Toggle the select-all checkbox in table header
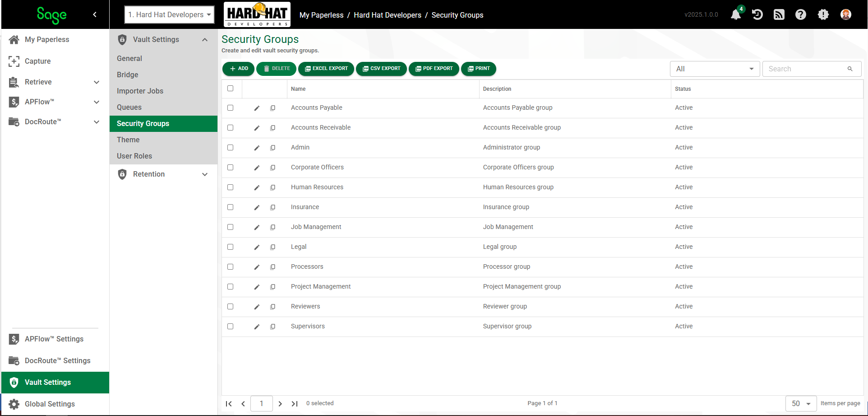Image resolution: width=868 pixels, height=416 pixels. [231, 89]
